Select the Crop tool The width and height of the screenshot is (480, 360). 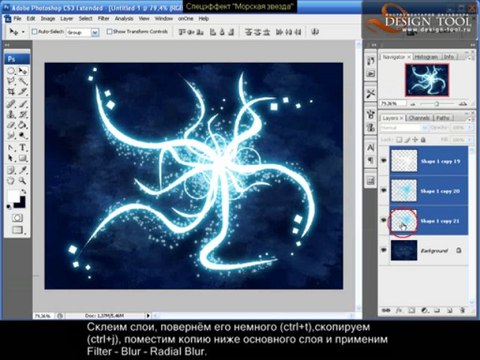[x=11, y=91]
